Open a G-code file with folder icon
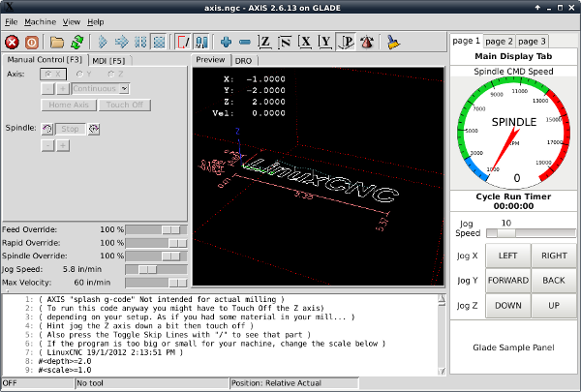This screenshot has height=392, width=581. point(57,43)
